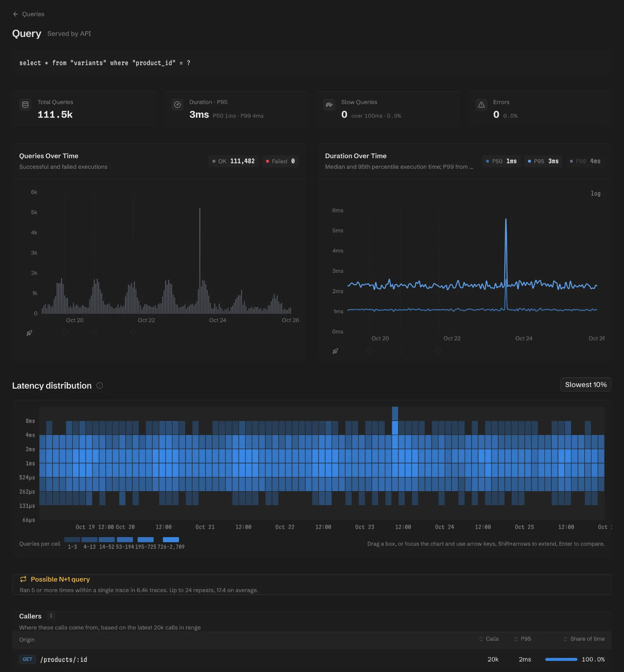
Task: Click the Errors warning triangle icon
Action: coord(481,104)
